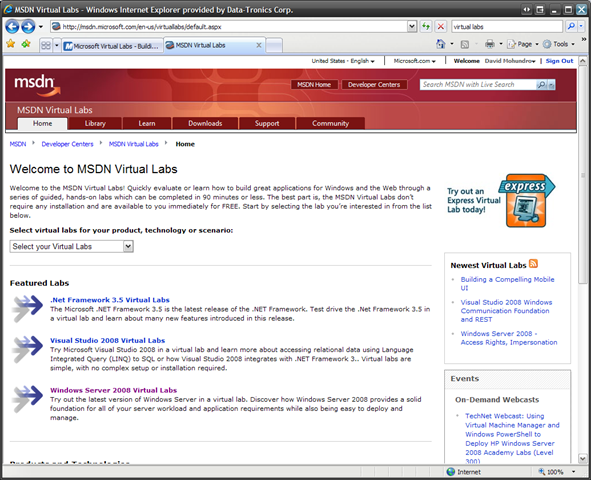This screenshot has width=591, height=480.
Task: Click the red Stop loading icon
Action: [441, 26]
